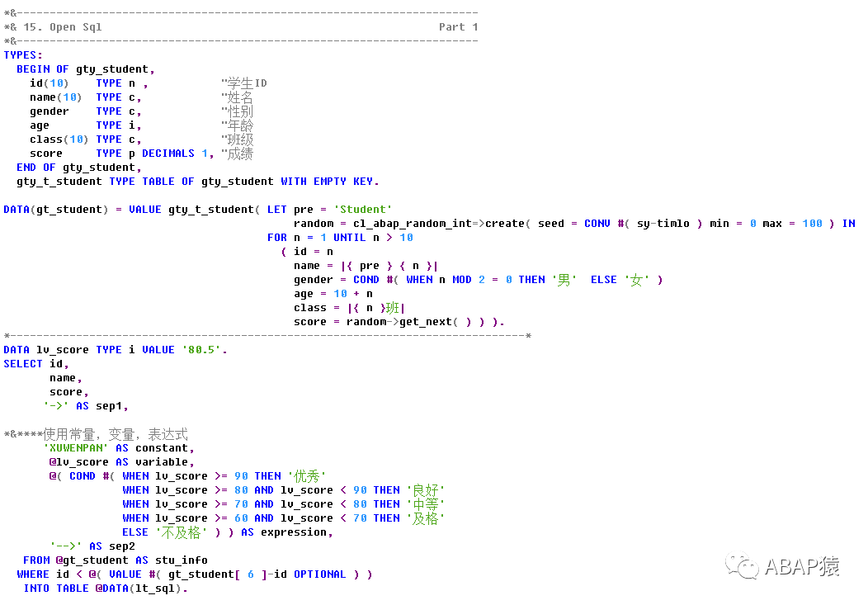
Task: Click the 'Part 1' text in header
Action: click(459, 26)
